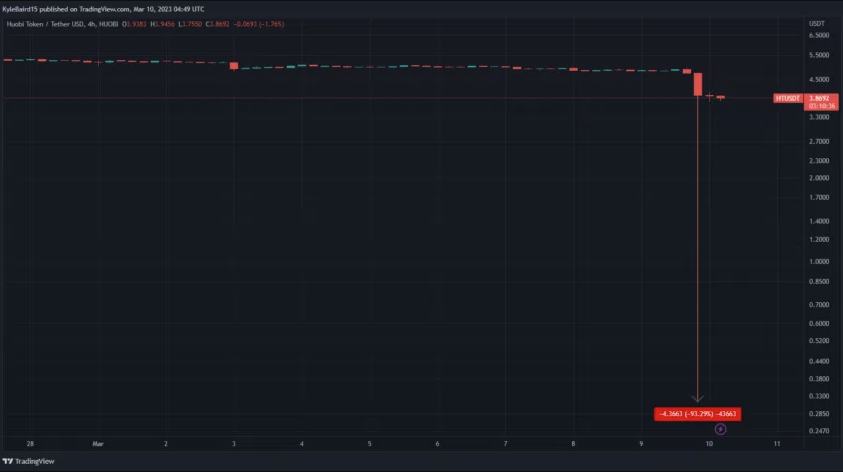This screenshot has height=472, width=843.
Task: Click the purple lightning bolt event icon
Action: (x=720, y=429)
